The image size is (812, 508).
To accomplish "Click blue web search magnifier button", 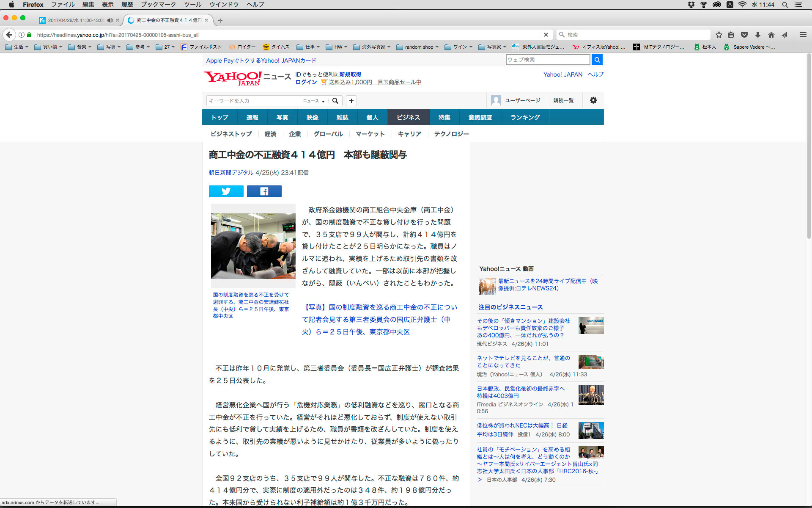I will pos(597,60).
